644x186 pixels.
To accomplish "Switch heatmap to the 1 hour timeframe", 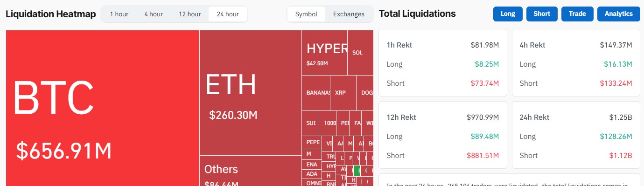I will click(x=119, y=14).
